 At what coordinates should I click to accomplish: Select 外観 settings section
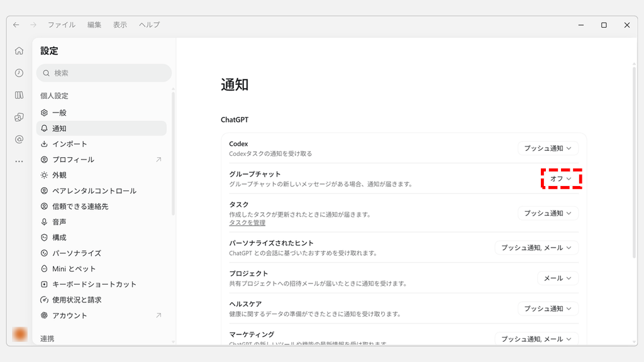pos(101,175)
